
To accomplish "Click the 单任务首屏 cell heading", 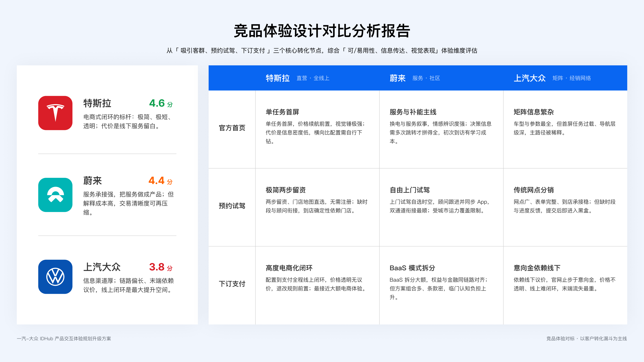I will point(282,112).
